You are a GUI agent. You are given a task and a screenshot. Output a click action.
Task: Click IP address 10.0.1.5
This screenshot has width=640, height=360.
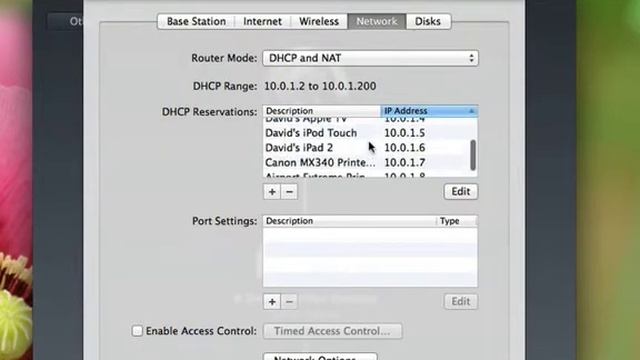coord(404,133)
